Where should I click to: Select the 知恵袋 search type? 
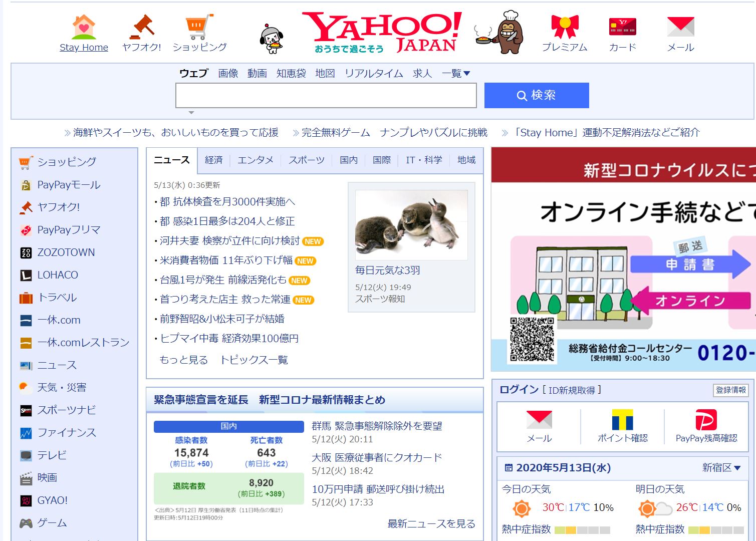[291, 73]
